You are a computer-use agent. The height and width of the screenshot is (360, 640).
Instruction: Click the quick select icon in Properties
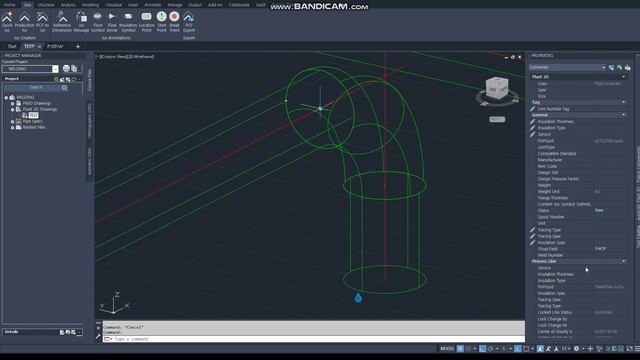[x=611, y=67]
